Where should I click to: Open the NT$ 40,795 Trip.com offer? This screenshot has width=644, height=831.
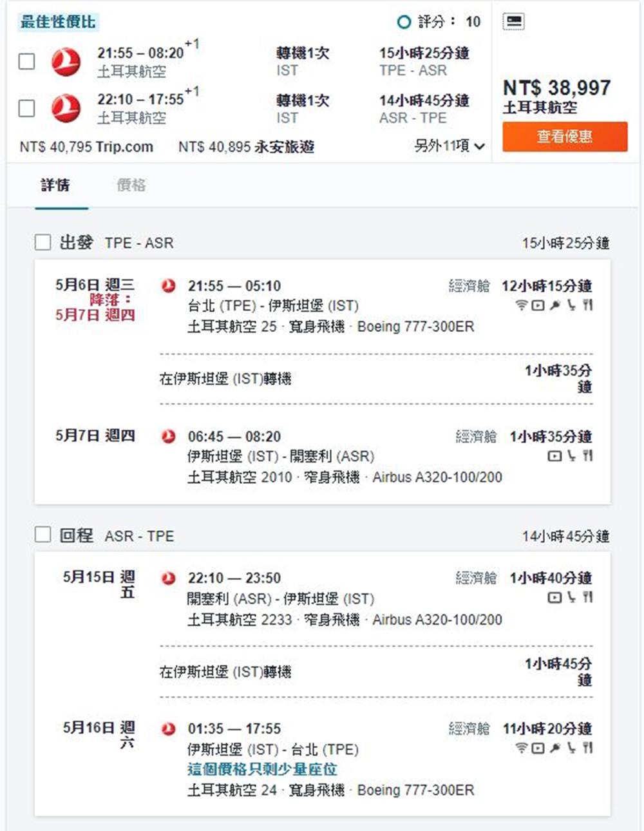[x=86, y=147]
